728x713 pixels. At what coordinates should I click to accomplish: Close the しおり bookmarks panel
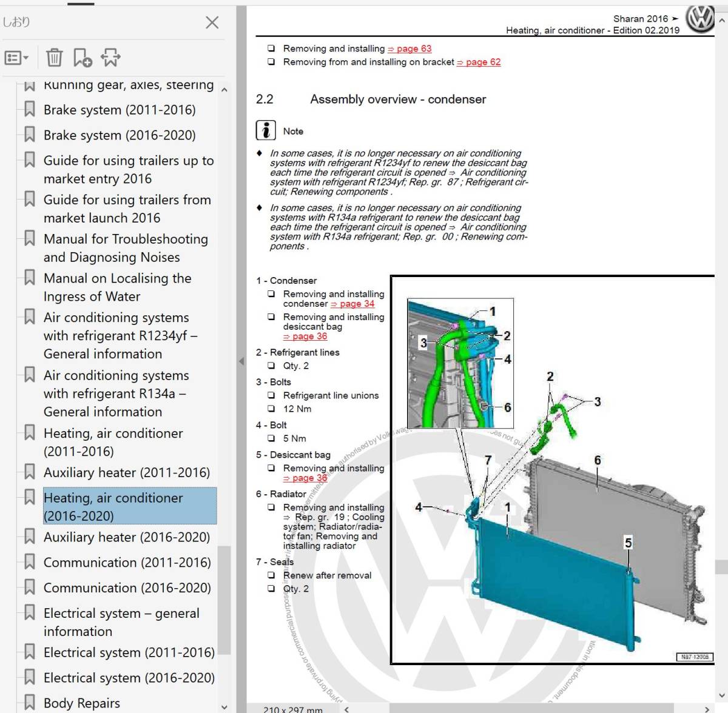click(x=212, y=22)
